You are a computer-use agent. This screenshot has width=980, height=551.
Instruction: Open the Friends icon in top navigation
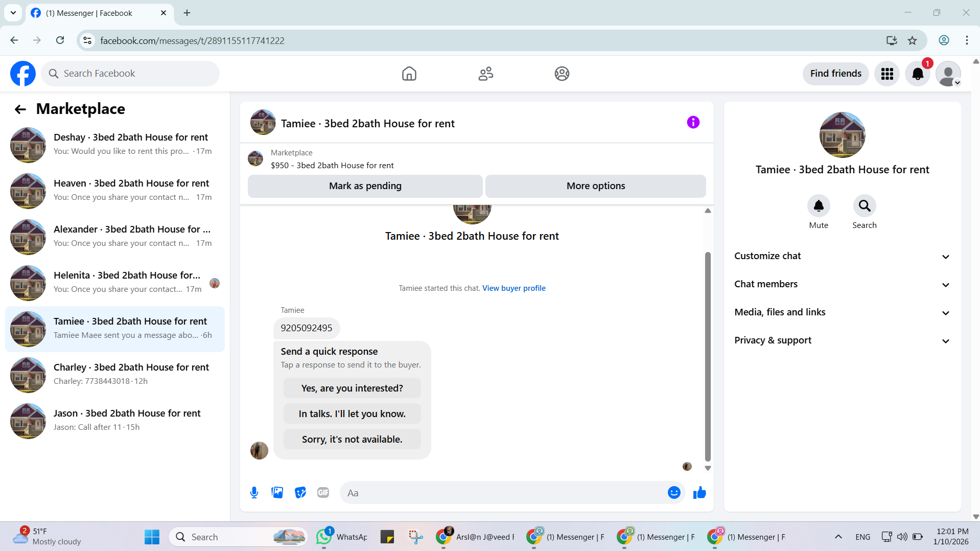point(485,74)
